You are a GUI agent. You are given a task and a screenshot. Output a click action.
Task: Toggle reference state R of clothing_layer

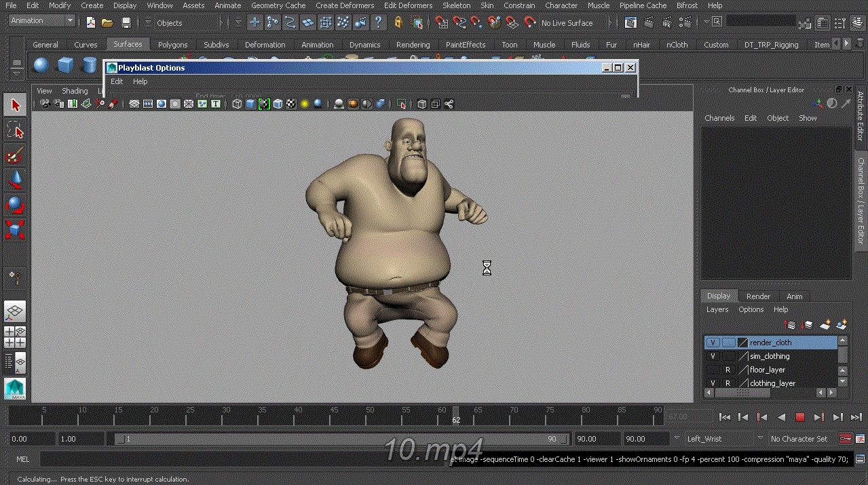click(x=728, y=383)
